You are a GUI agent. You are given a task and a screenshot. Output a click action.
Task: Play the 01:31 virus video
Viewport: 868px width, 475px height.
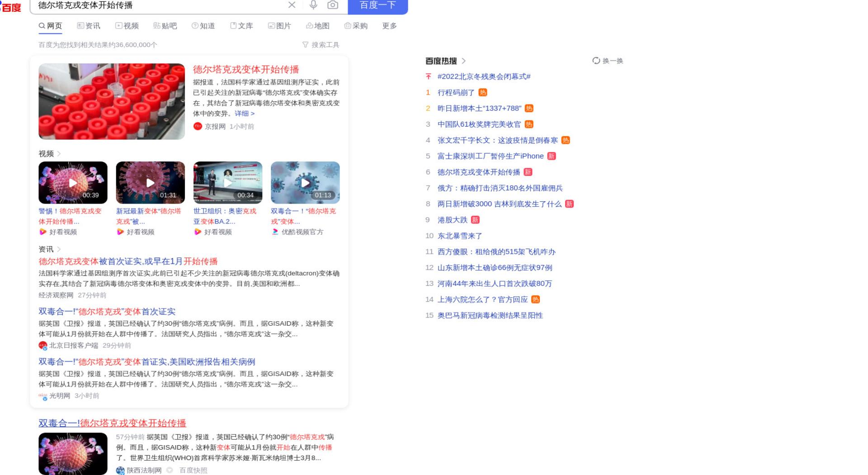coord(150,183)
